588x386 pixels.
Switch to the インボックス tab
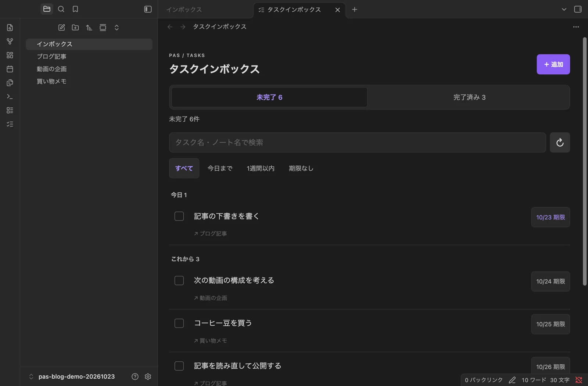(184, 10)
